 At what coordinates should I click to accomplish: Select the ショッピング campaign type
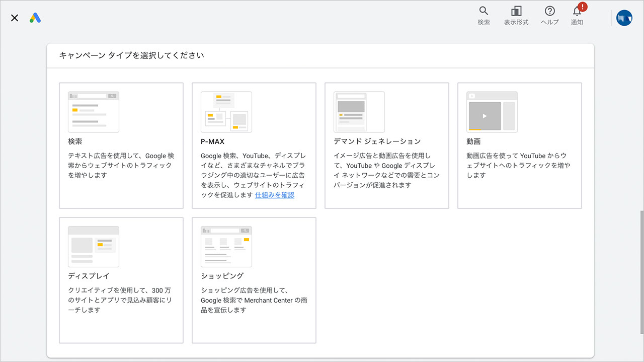pos(254,280)
